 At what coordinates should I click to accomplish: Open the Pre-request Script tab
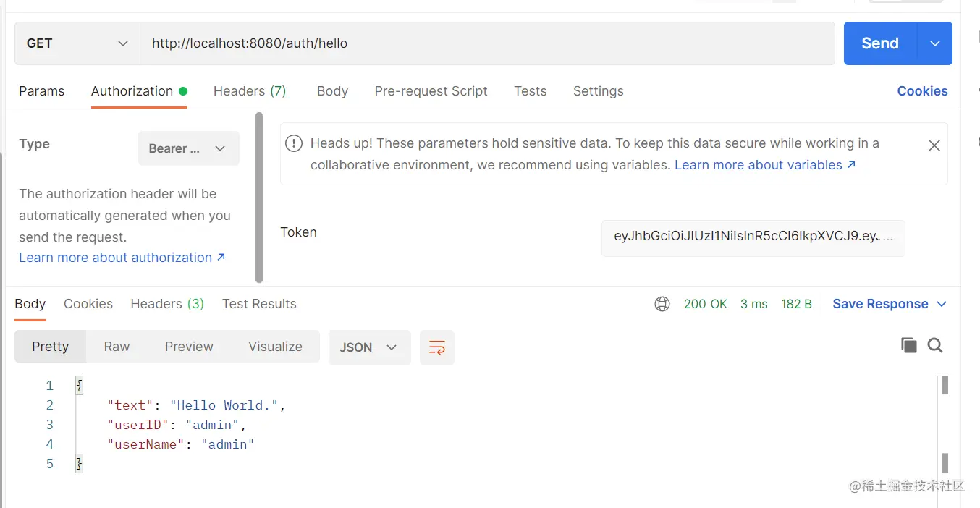431,91
